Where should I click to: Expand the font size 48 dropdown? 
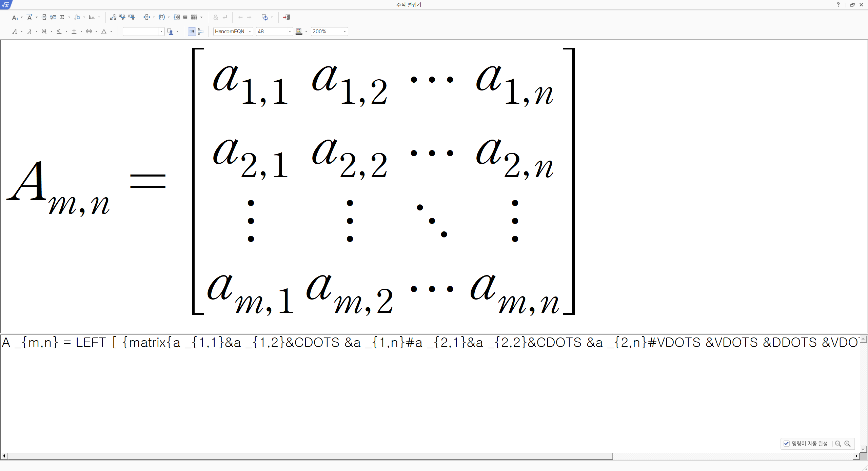(x=290, y=32)
